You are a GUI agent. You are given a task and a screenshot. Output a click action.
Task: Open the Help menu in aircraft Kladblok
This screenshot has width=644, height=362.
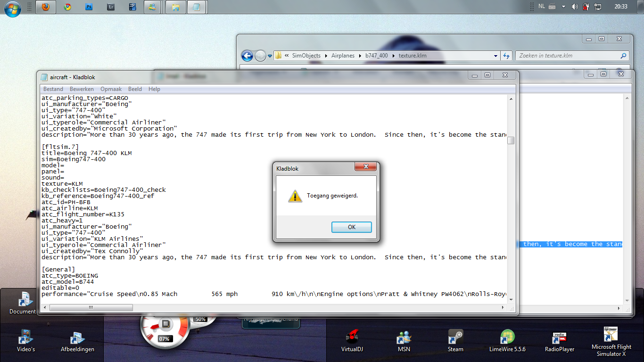(x=154, y=89)
